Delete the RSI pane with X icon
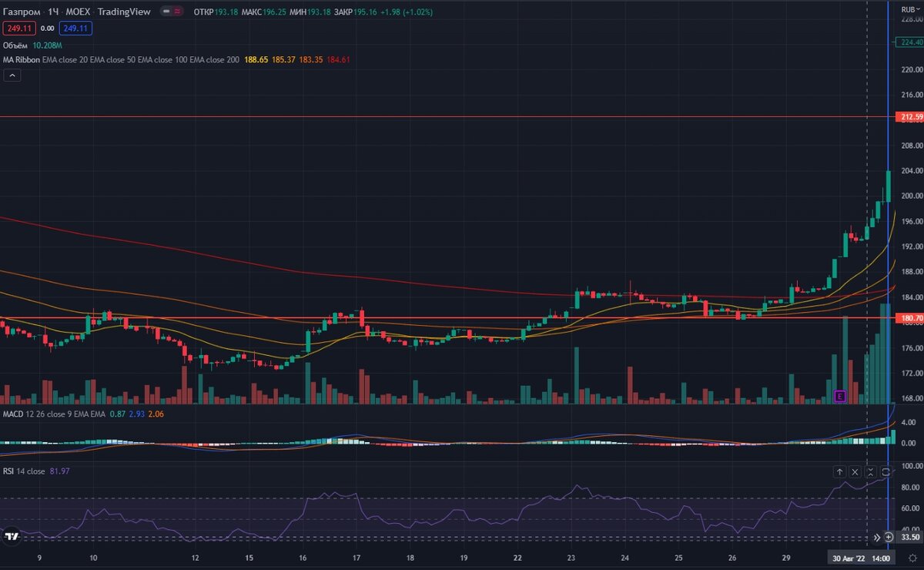The image size is (924, 570). pos(855,471)
